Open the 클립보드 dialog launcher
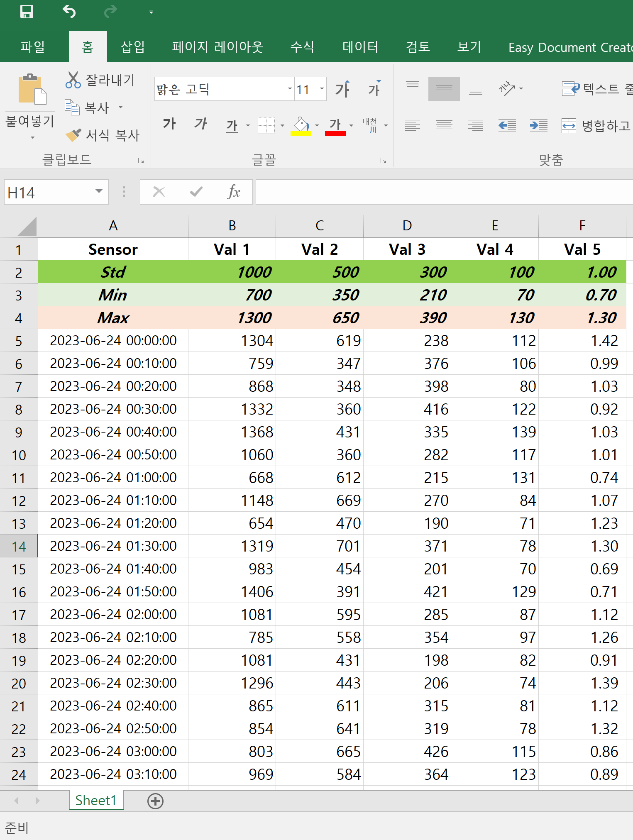The image size is (633, 840). click(x=141, y=160)
